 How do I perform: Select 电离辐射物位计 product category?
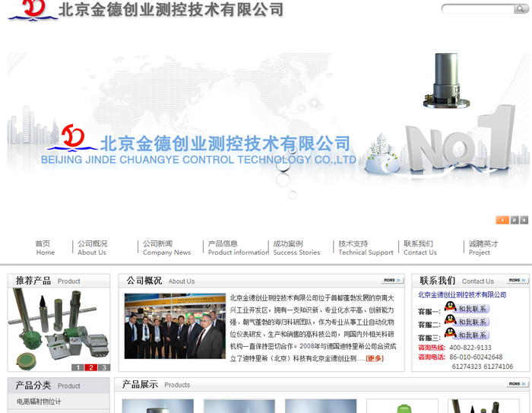(x=39, y=402)
